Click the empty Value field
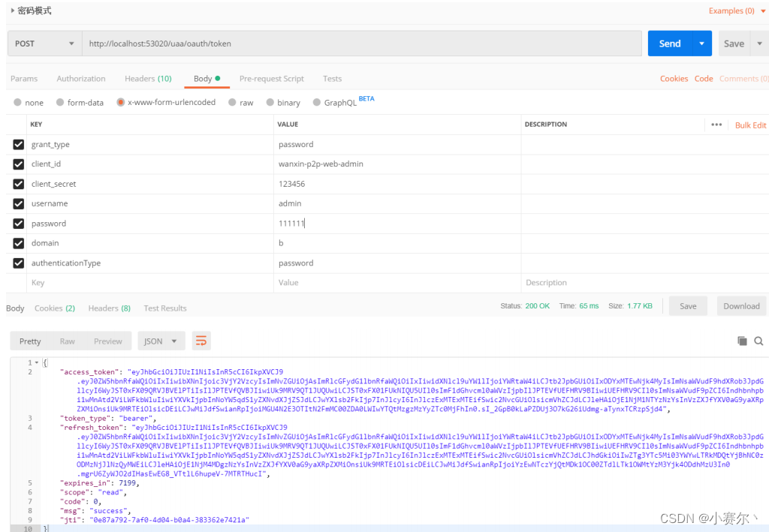Screen dimensions: 769x532 tap(397, 283)
